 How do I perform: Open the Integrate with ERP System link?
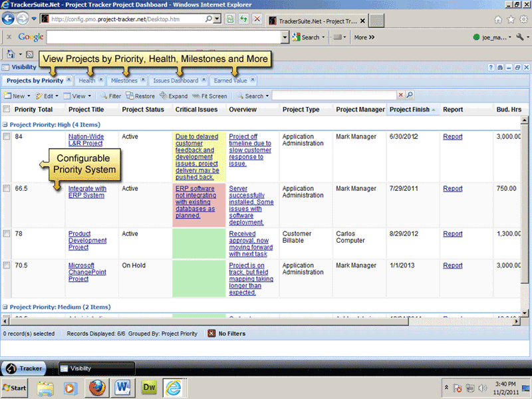coord(87,192)
